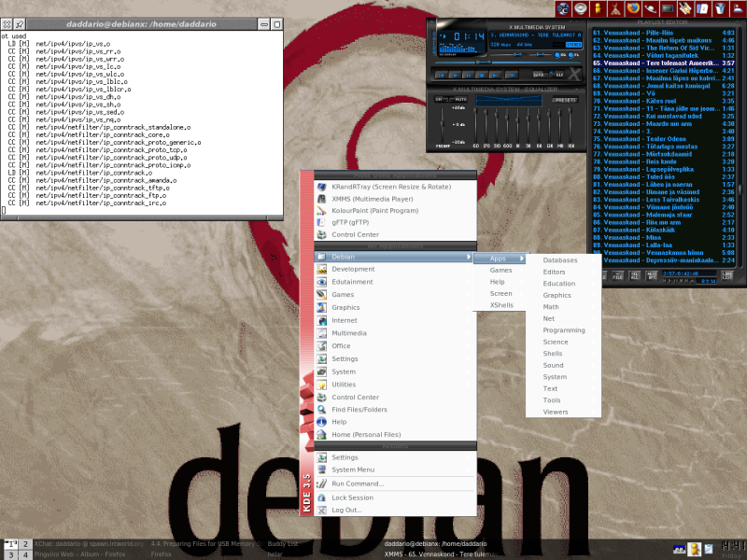Screen dimensions: 747x560
Task: Pause playback in XMMS
Action: [469, 76]
